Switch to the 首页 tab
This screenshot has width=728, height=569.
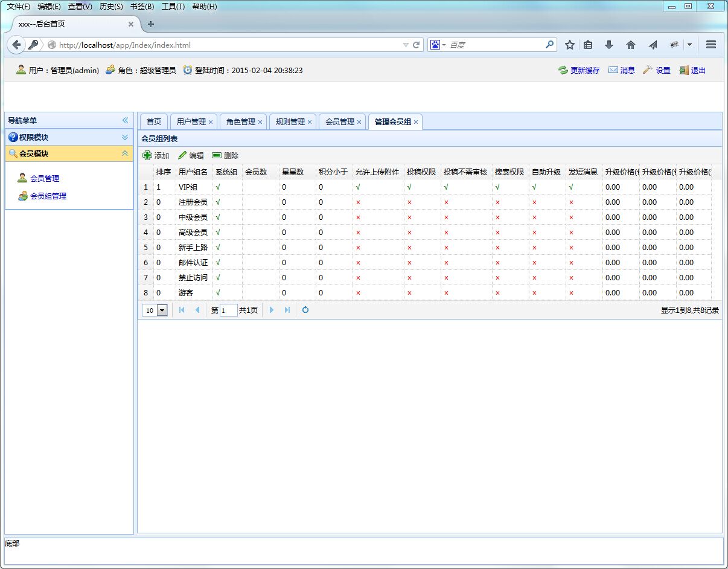coord(154,122)
